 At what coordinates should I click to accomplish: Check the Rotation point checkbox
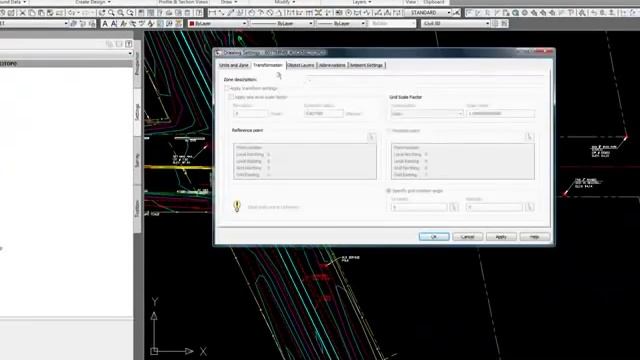[389, 131]
